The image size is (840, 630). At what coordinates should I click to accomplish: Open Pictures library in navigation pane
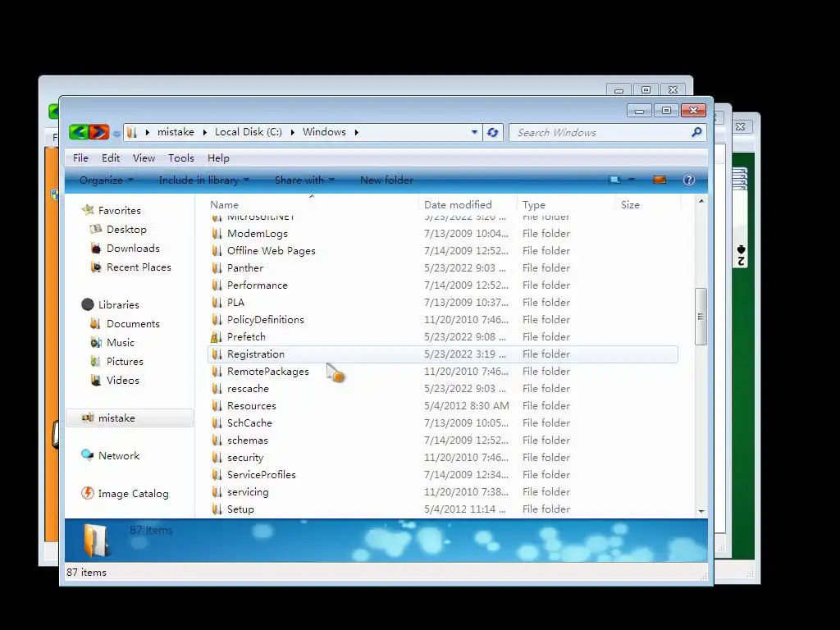point(125,361)
